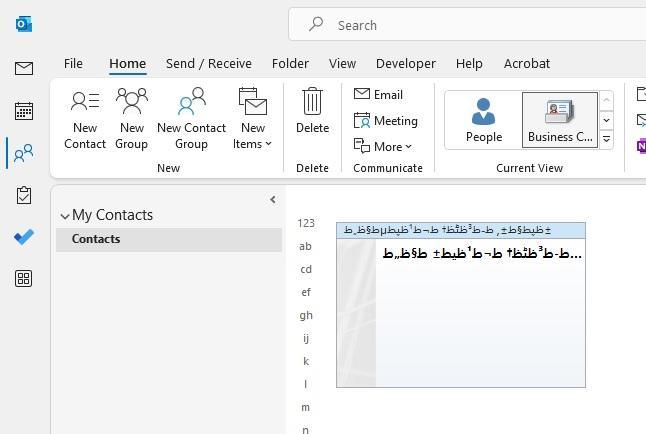This screenshot has width=646, height=434.
Task: Jump to m in the index
Action: pos(305,407)
